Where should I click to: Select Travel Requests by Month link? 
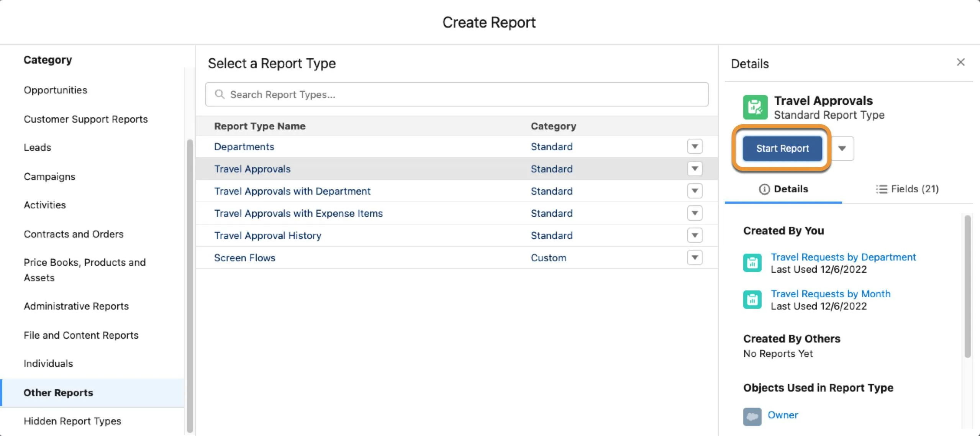point(830,293)
